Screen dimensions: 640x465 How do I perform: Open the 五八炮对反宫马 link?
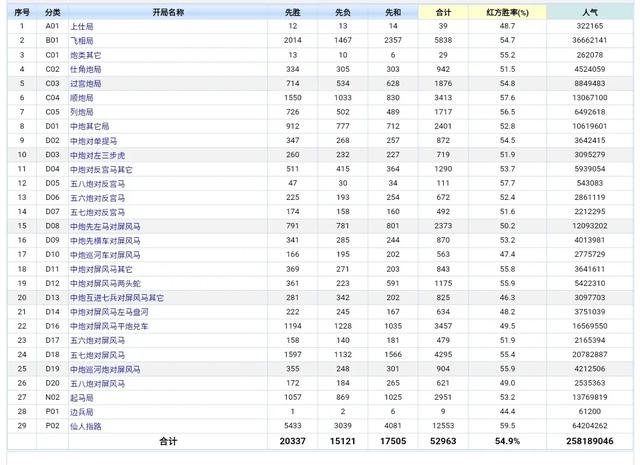98,184
